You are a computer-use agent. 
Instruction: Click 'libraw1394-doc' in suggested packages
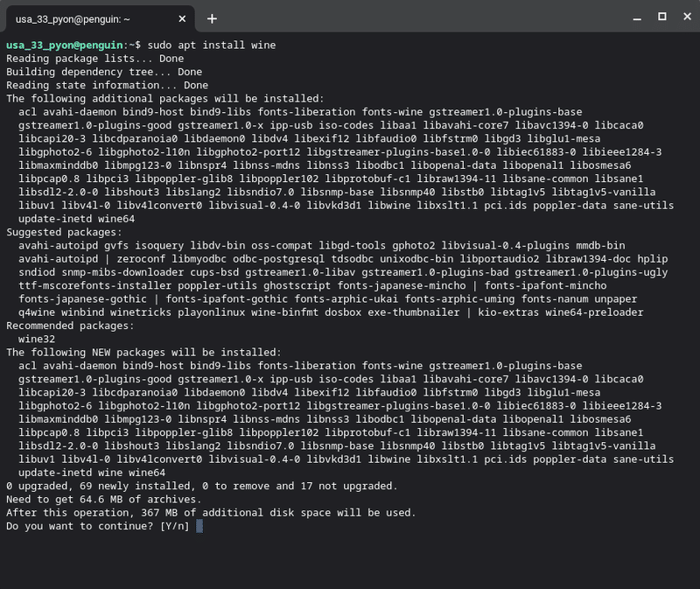click(588, 259)
